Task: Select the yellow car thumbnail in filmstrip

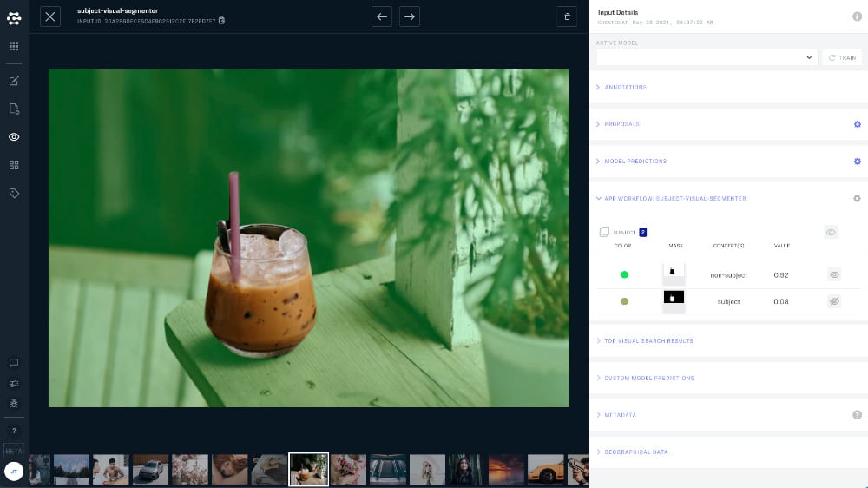Action: tap(545, 469)
